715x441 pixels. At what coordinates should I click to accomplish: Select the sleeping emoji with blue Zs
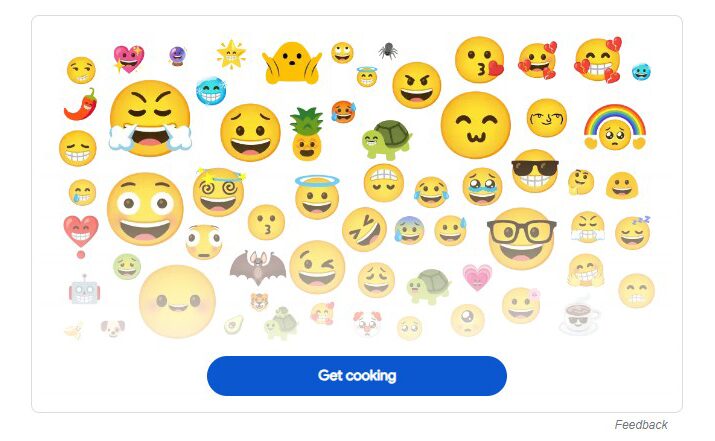pyautogui.click(x=632, y=233)
